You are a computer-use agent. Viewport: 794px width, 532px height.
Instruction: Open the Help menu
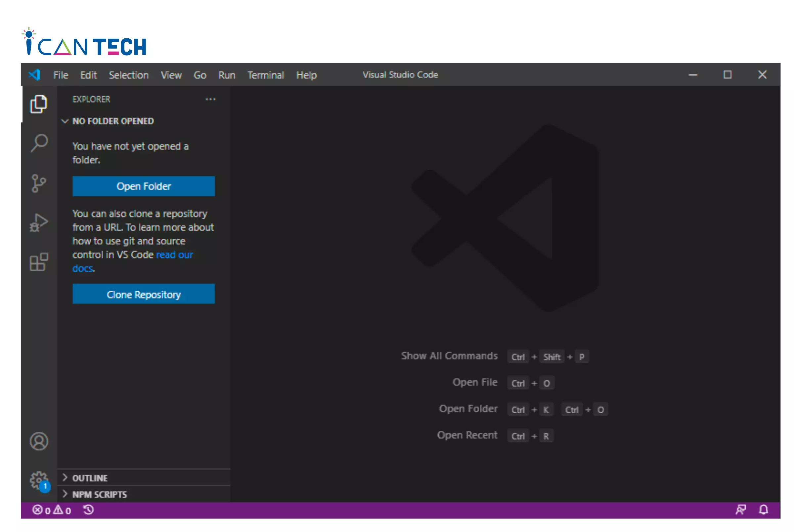pos(307,75)
